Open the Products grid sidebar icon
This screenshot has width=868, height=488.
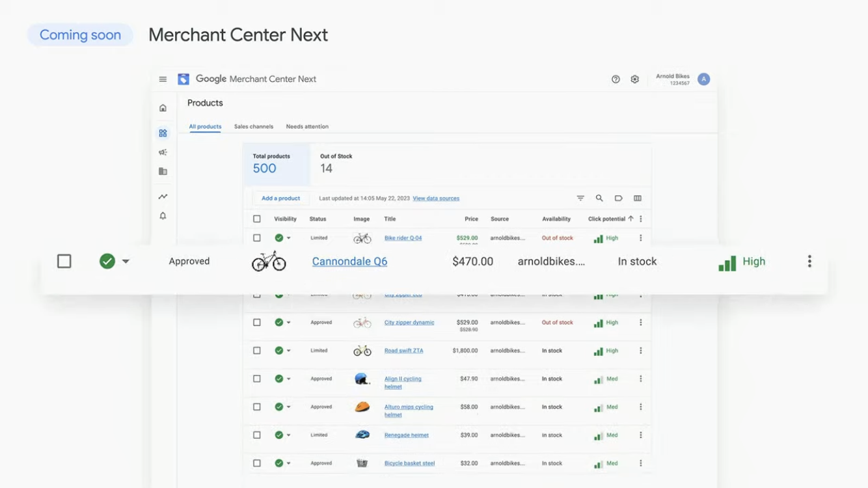pos(163,133)
